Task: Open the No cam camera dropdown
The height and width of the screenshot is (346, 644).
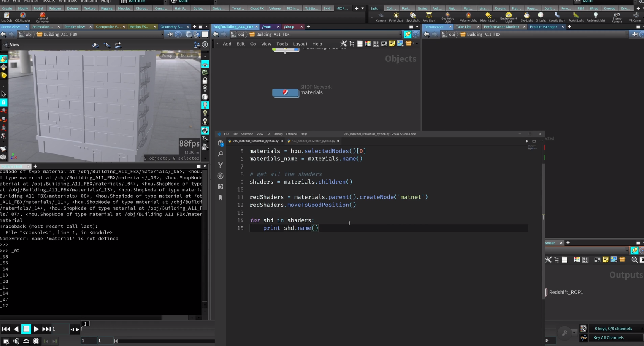Action: 188,56
